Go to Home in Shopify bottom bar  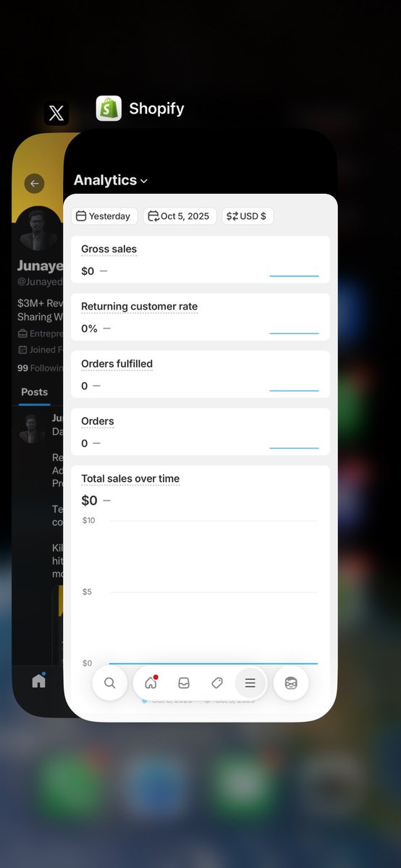[151, 683]
